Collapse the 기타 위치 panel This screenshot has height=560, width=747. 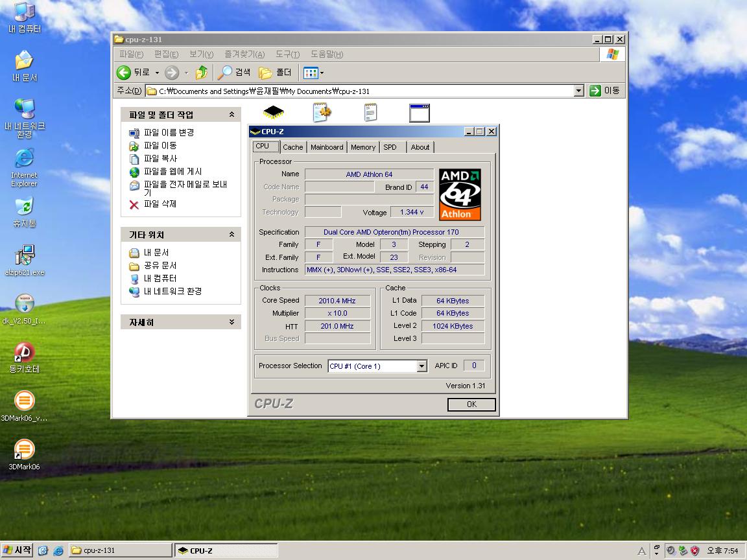(231, 234)
